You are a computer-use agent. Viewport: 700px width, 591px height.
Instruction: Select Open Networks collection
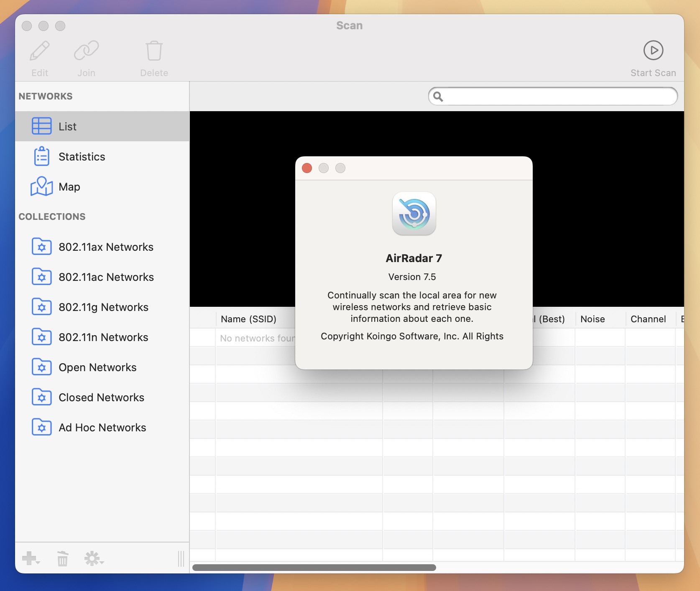click(102, 367)
